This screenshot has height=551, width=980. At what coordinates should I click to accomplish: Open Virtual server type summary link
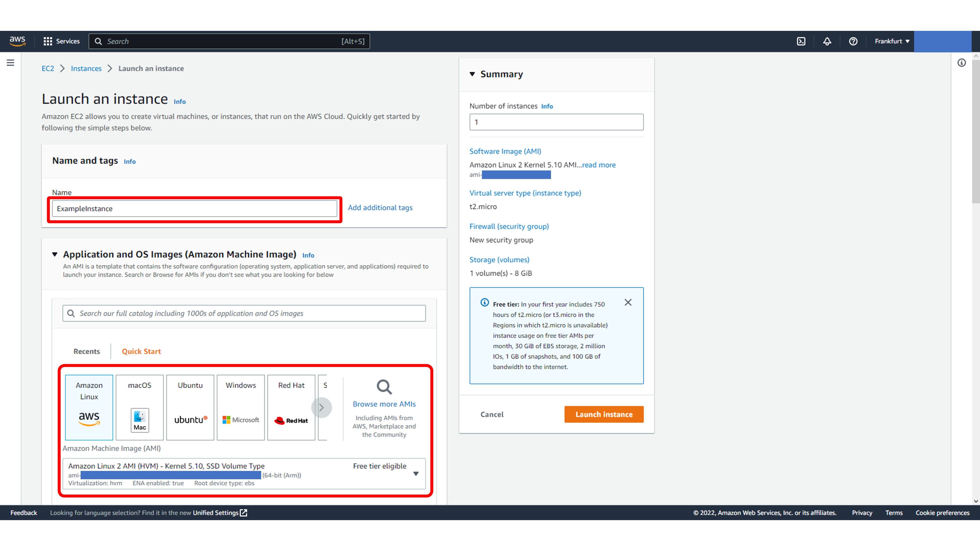(x=525, y=193)
